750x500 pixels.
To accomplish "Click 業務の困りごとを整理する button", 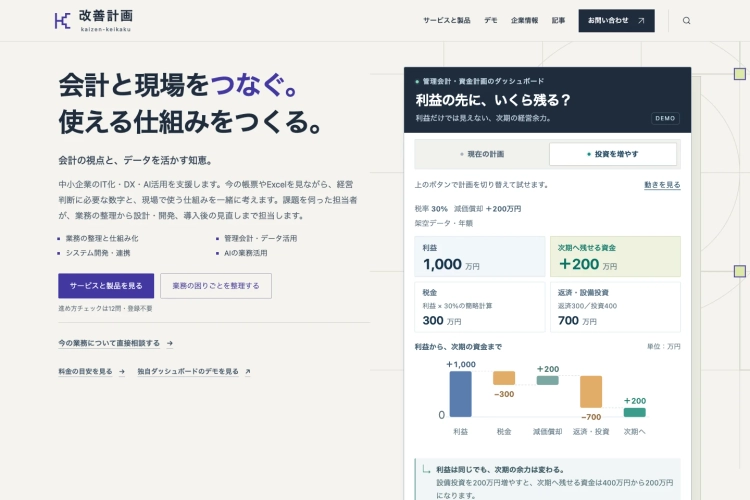I will (x=216, y=286).
